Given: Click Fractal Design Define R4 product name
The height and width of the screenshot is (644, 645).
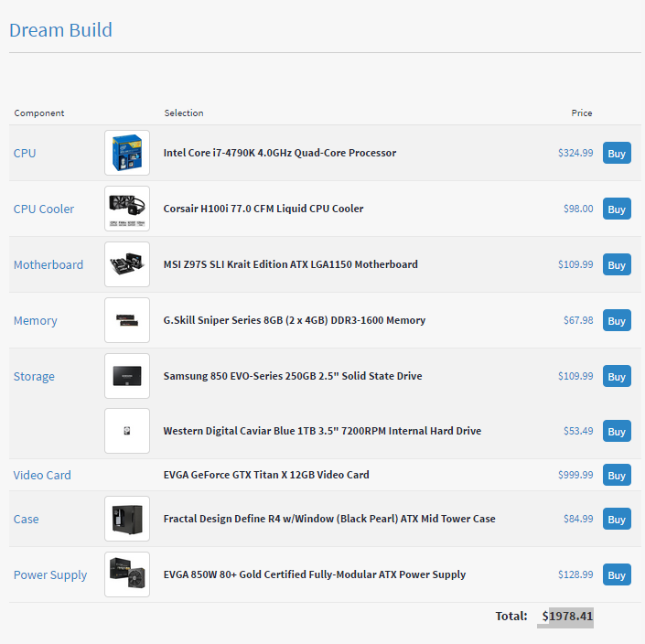Looking at the screenshot, I should click(329, 519).
